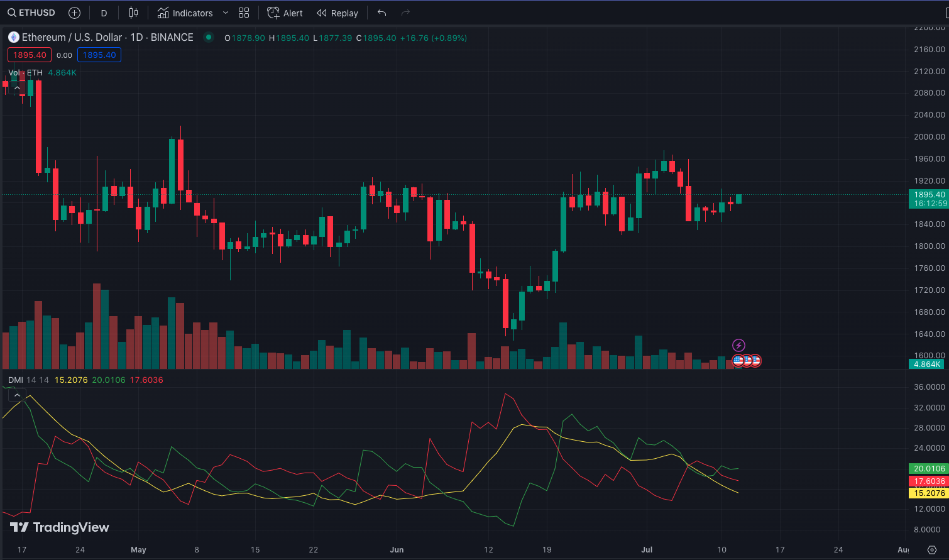Click the 4.864K volume axis label
This screenshot has width=949, height=560.
[x=927, y=365]
